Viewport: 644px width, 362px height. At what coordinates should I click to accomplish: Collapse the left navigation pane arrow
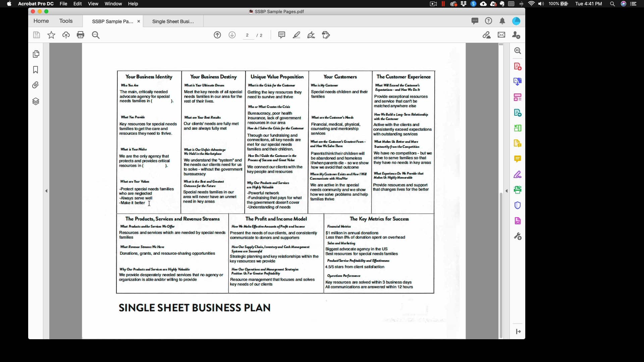tap(46, 191)
